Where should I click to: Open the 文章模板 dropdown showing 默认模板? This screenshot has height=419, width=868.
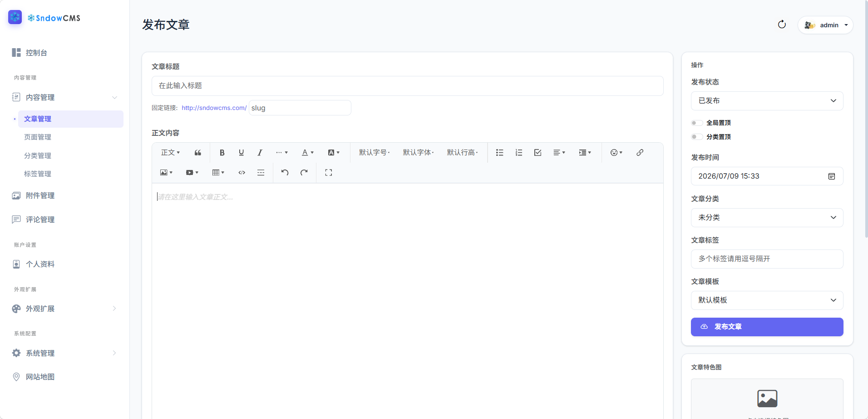click(767, 300)
